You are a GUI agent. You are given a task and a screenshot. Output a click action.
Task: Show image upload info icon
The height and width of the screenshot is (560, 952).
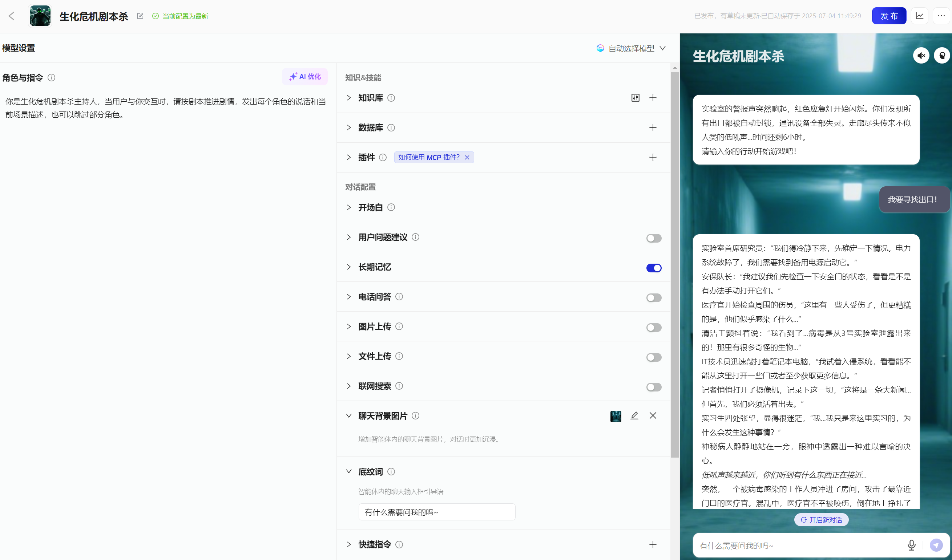(x=399, y=326)
